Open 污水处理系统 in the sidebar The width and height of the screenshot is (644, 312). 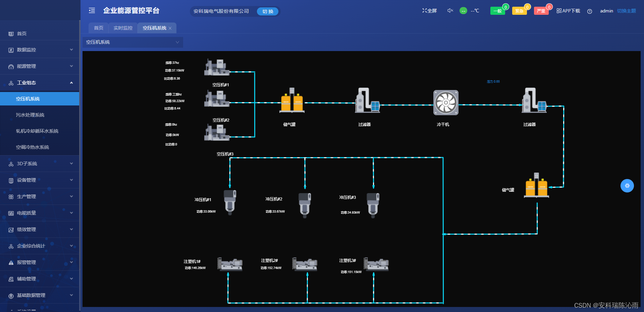click(40, 115)
